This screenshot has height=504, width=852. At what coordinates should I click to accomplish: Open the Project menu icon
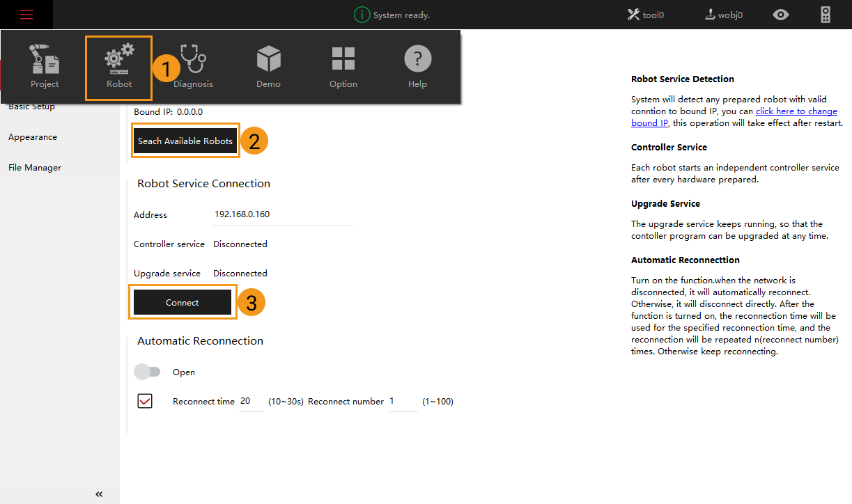(x=45, y=66)
